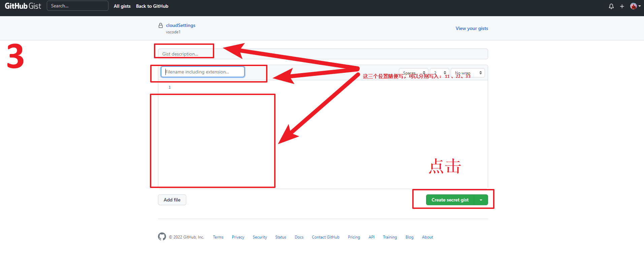Open the Security footer link
The image size is (644, 253).
tap(260, 237)
